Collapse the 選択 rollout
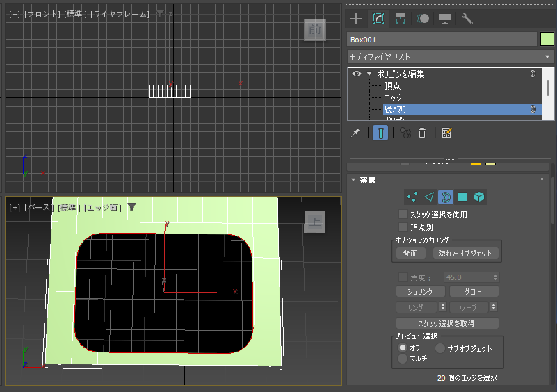This screenshot has height=392, width=557. (x=353, y=180)
